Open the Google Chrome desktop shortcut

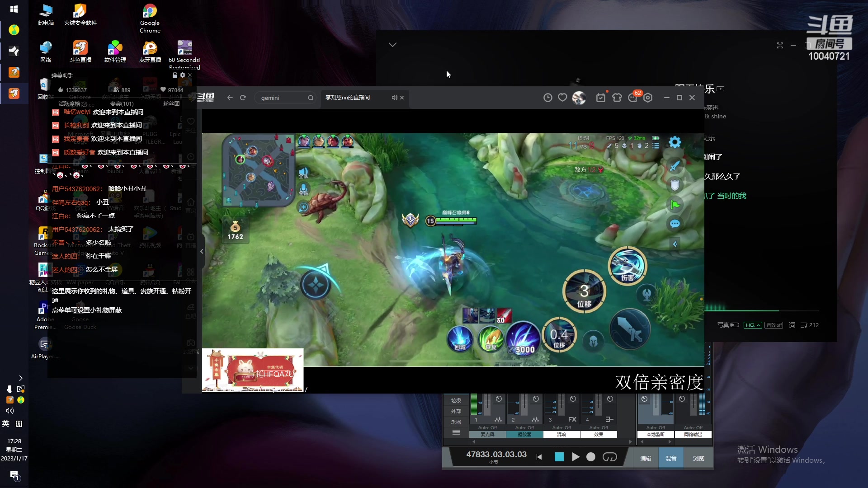tap(150, 19)
